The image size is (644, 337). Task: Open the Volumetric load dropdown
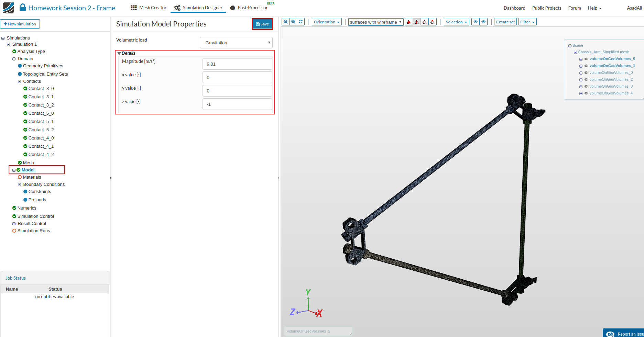(x=236, y=43)
